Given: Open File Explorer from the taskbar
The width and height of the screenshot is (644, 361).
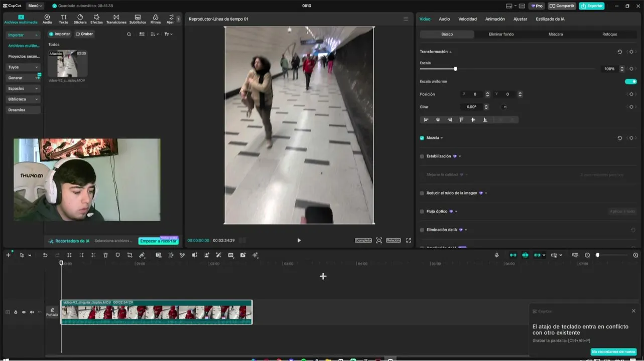Looking at the screenshot, I should coord(328,359).
